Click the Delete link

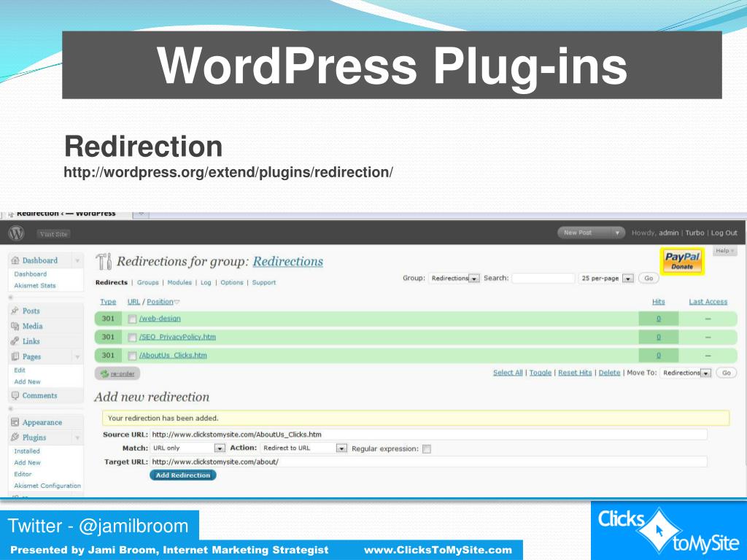pos(609,373)
